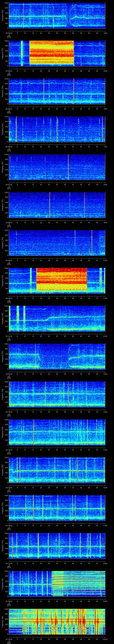Click the '20:11:00' start time label
The image size is (114, 644).
(x=9, y=336)
